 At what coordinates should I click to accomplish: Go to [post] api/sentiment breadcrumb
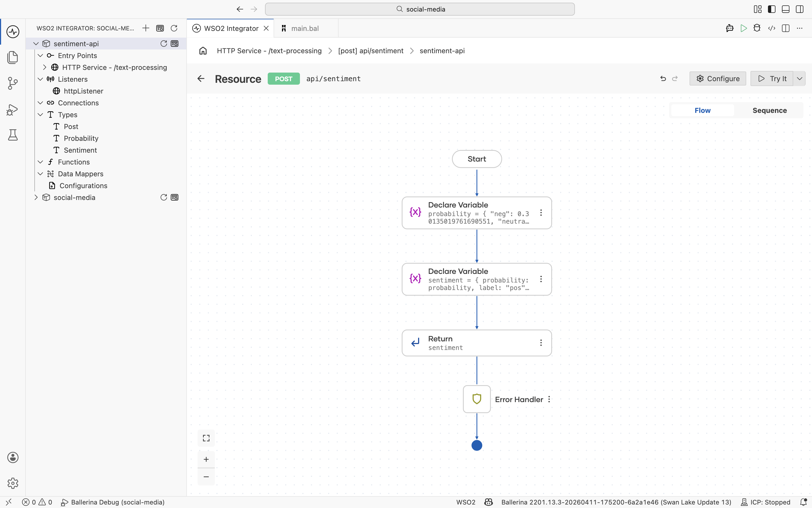coord(371,51)
